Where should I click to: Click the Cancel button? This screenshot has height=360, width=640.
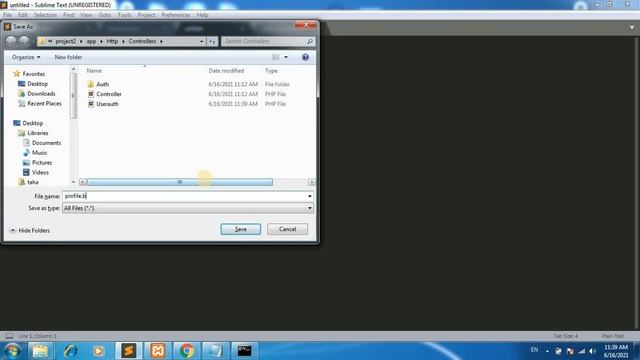pos(287,229)
